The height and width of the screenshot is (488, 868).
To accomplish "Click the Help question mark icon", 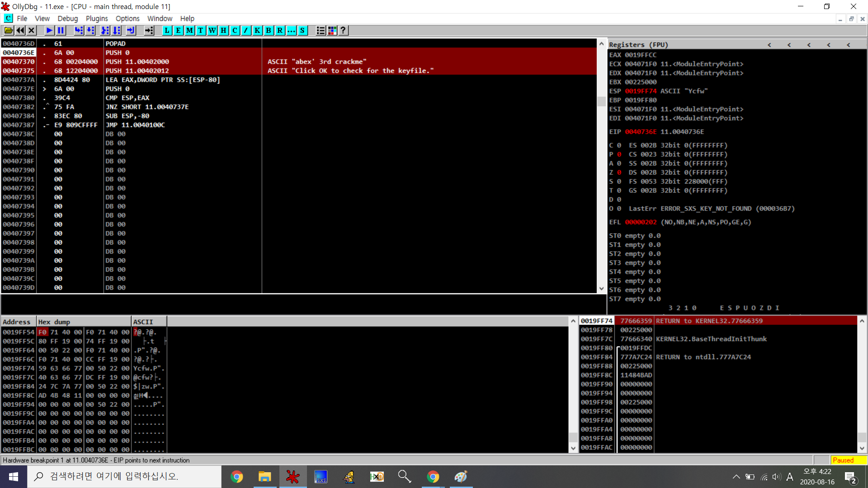I will click(x=343, y=30).
